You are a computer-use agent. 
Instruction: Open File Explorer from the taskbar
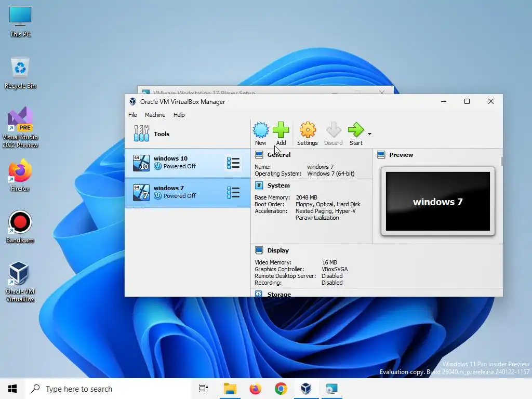click(x=230, y=389)
